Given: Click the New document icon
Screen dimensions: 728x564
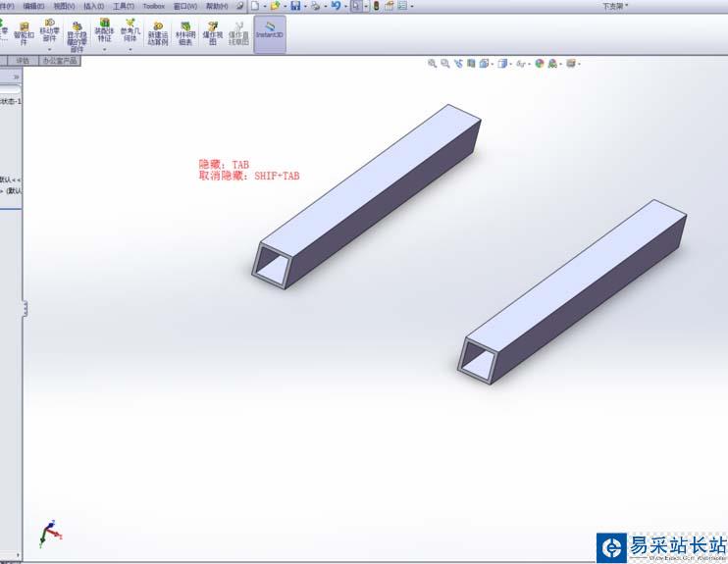Looking at the screenshot, I should (255, 6).
